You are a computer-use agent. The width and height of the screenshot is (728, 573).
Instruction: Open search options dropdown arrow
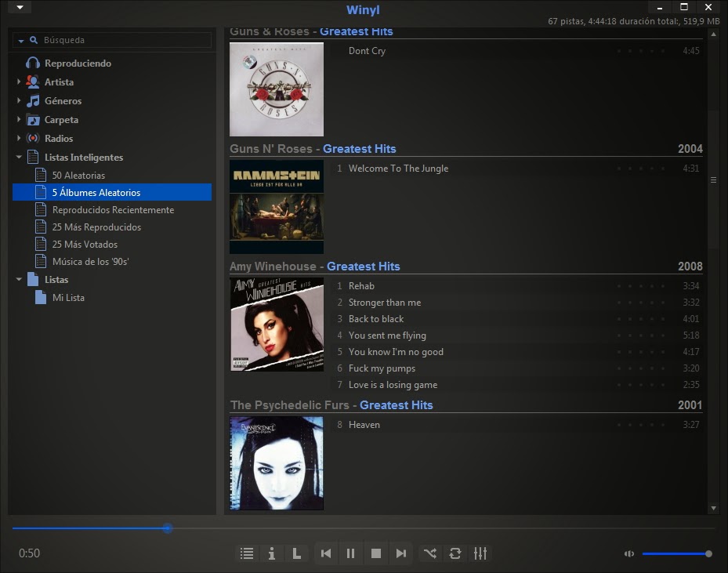[21, 41]
